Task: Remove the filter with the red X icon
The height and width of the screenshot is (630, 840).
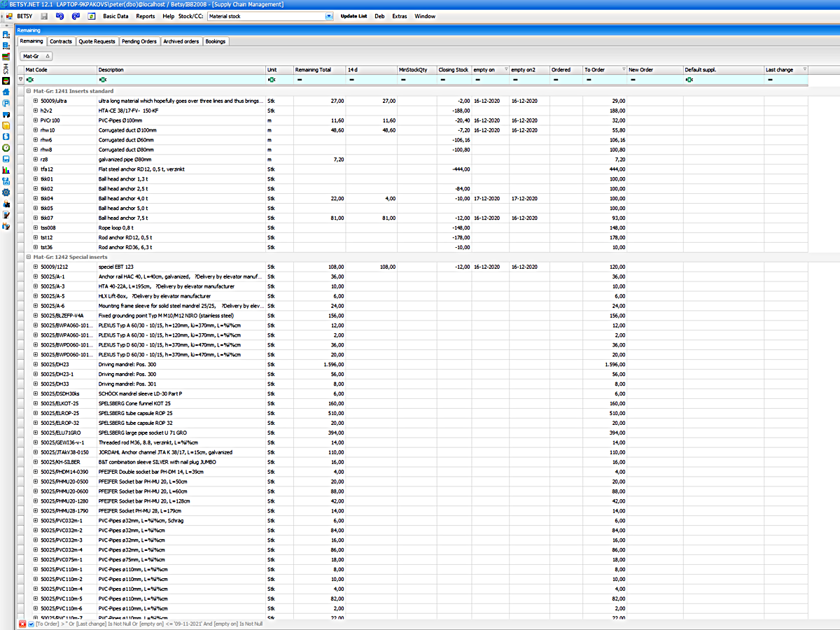Action: coord(22,624)
